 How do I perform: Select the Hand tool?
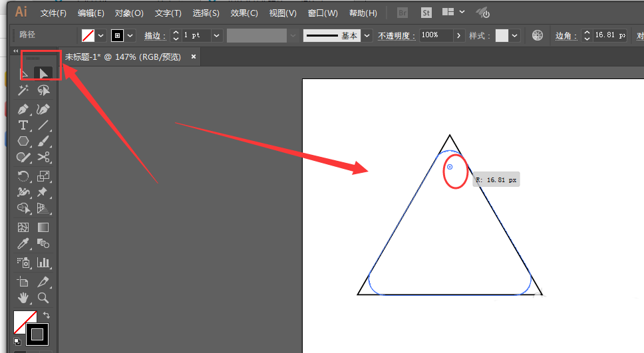pyautogui.click(x=23, y=298)
